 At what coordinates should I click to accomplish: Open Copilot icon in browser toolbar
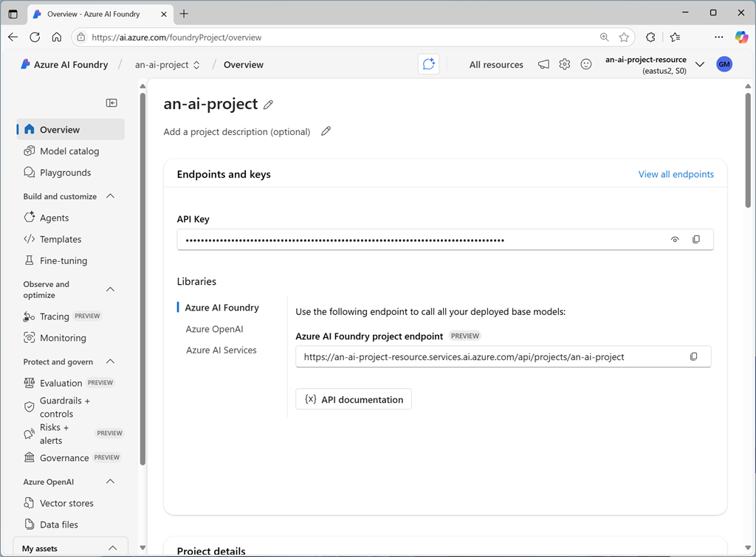[741, 37]
